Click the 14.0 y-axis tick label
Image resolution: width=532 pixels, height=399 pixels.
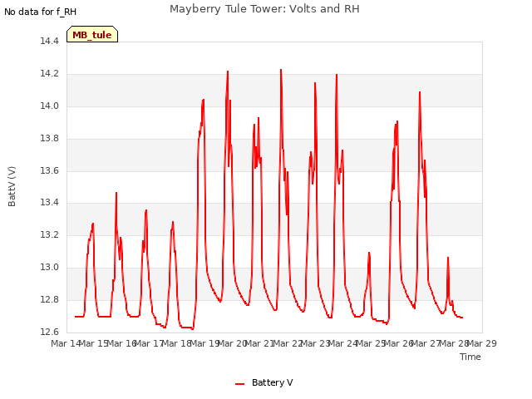click(49, 106)
